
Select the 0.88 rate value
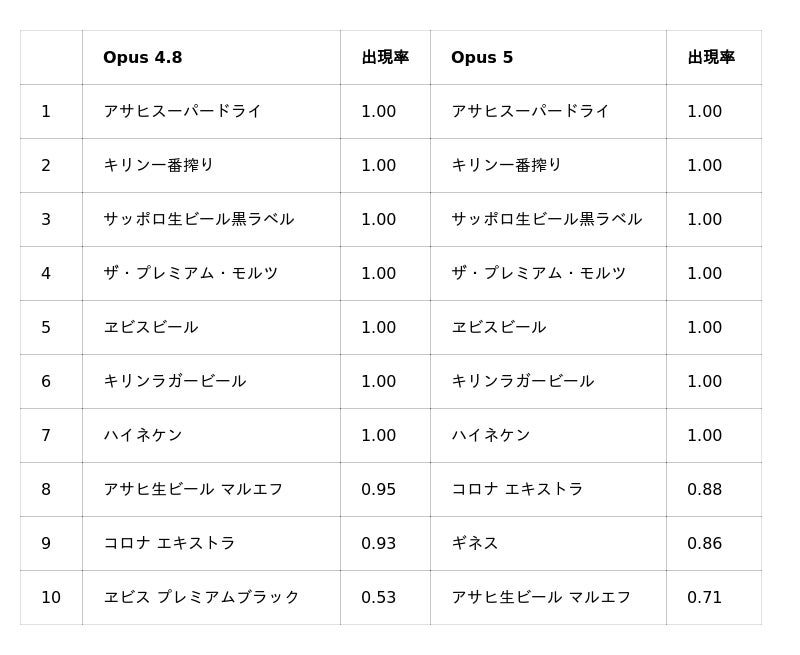704,490
